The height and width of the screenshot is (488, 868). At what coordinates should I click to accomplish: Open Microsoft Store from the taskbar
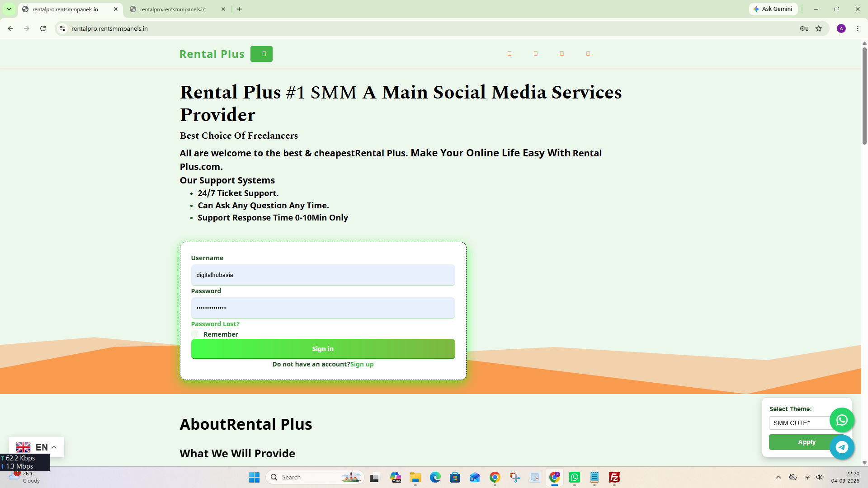455,477
